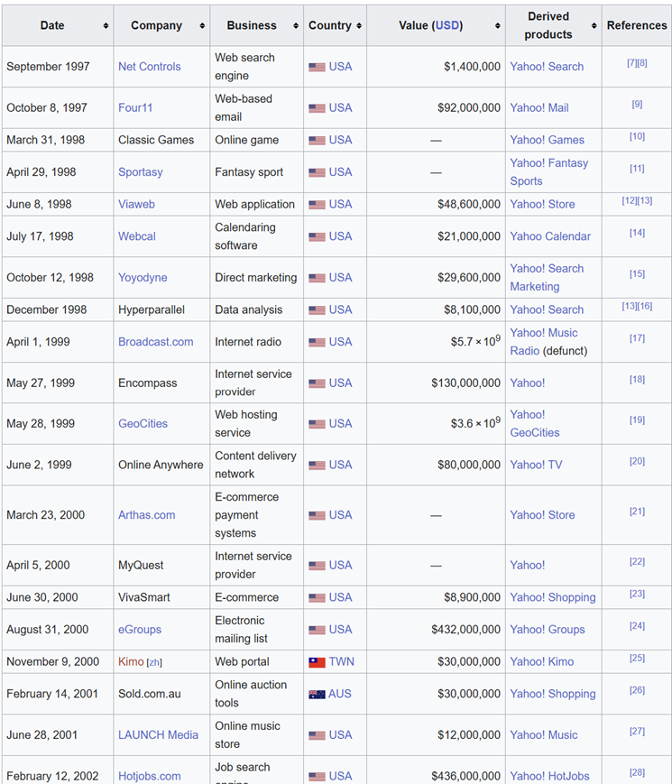Open the red Kimo company link

click(x=131, y=661)
